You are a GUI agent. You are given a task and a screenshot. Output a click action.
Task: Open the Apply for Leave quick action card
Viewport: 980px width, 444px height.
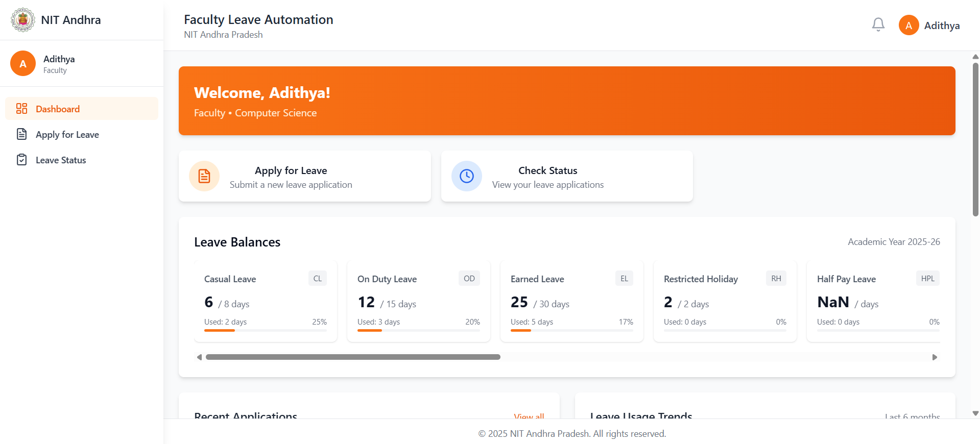305,176
